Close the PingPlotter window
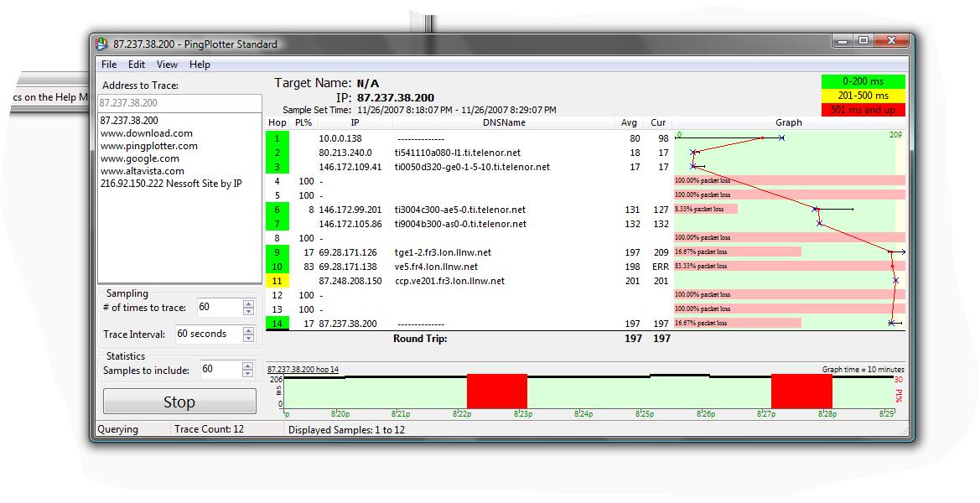Image resolution: width=980 pixels, height=503 pixels. click(890, 40)
